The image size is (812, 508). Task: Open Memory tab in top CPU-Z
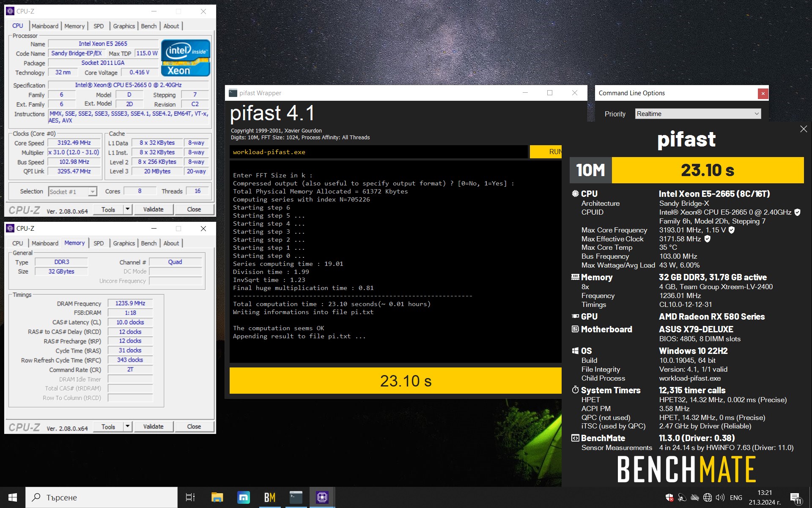coord(74,26)
